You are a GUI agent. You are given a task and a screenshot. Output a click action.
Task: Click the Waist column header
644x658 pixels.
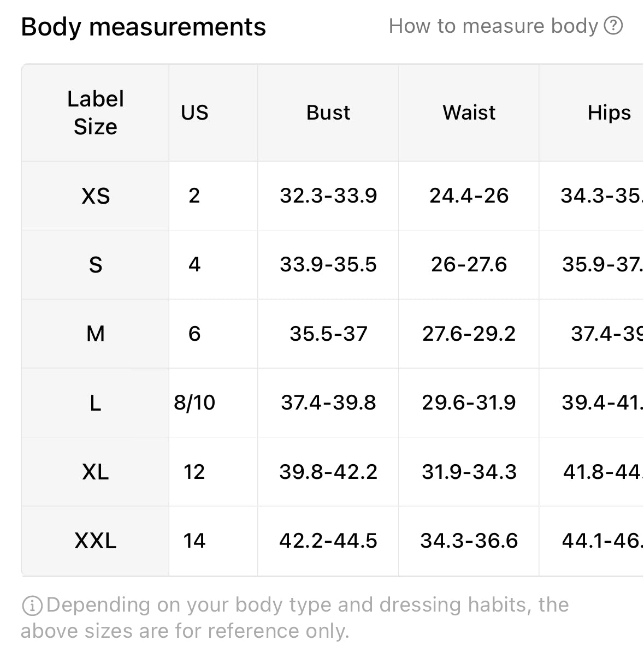click(469, 112)
